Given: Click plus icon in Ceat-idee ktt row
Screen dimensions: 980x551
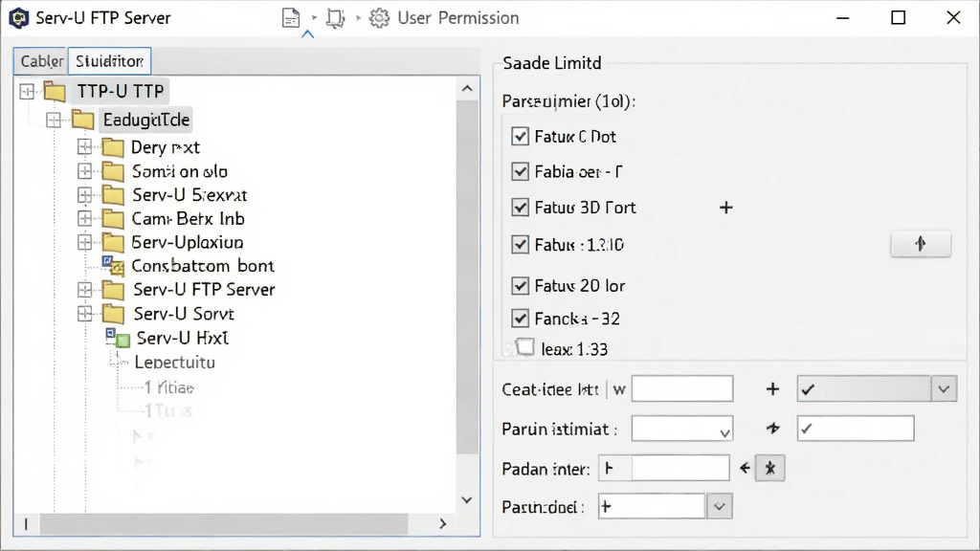Looking at the screenshot, I should point(772,389).
